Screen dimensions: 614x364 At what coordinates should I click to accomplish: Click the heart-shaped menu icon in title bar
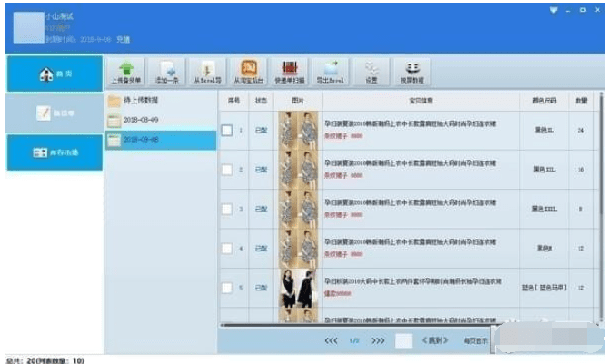pos(553,10)
